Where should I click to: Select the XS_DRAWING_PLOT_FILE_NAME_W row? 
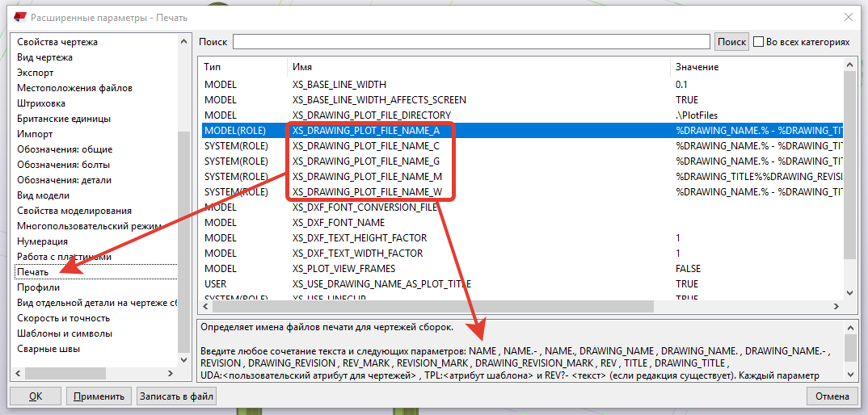(367, 192)
